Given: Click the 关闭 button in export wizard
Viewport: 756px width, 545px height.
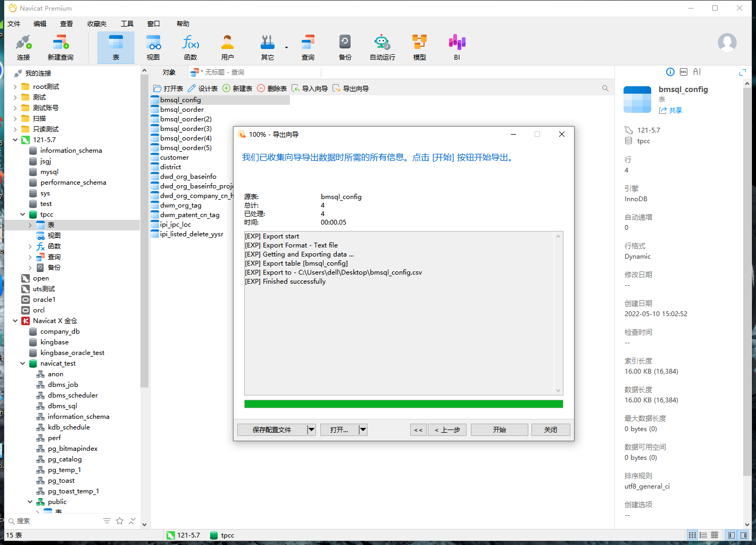Looking at the screenshot, I should 551,430.
